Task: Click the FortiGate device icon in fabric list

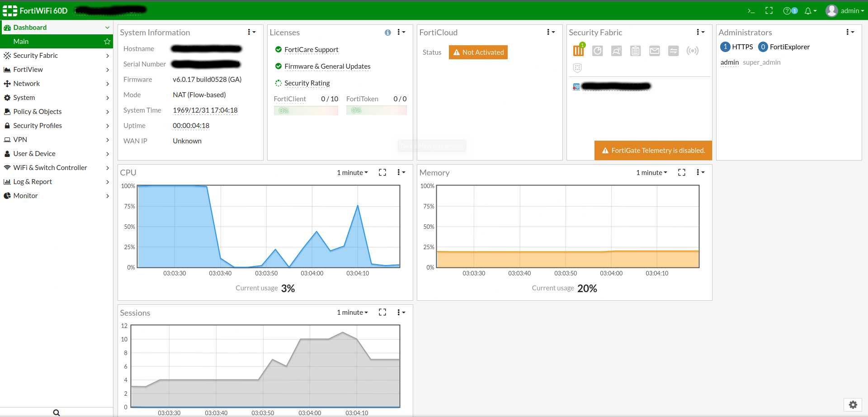Action: coord(576,86)
